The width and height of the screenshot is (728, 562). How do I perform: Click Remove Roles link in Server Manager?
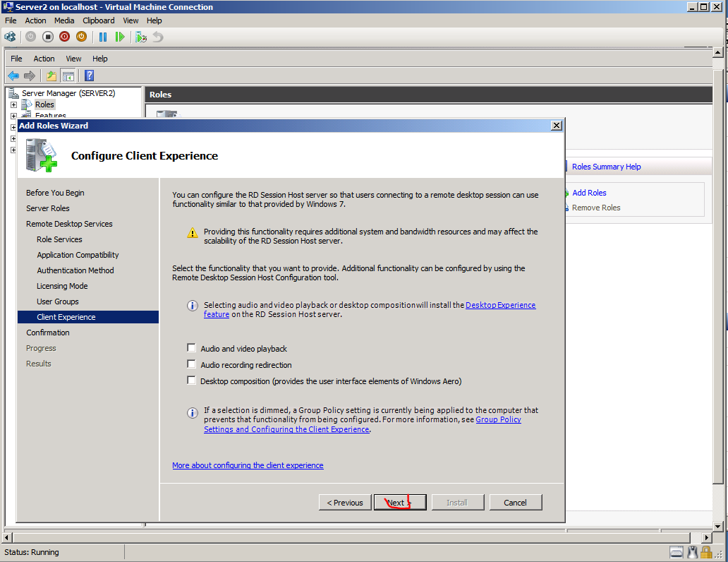click(595, 208)
